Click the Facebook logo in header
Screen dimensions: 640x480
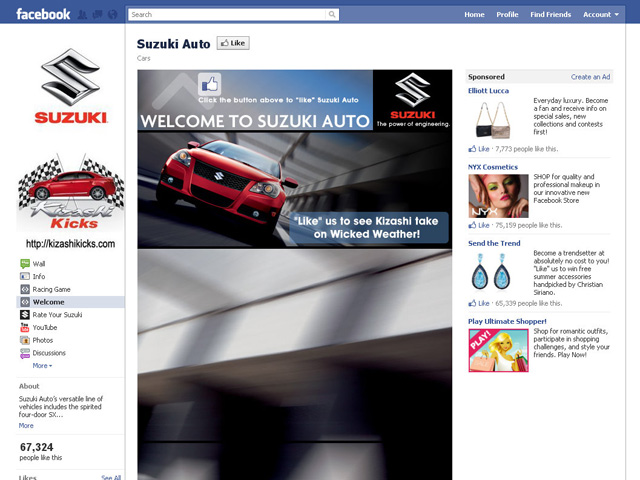coord(43,14)
